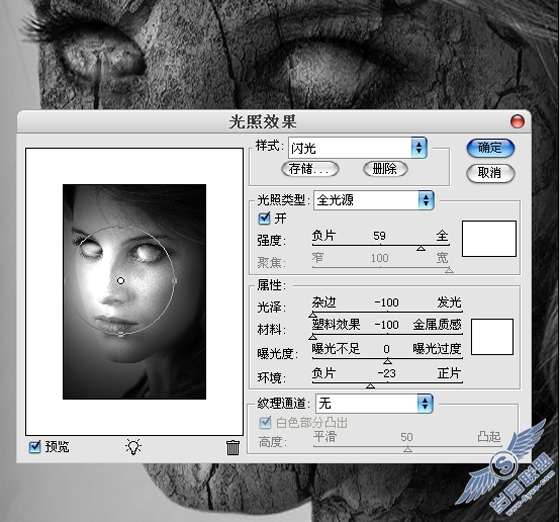Click the 光泽 gloss slider handle
Image resolution: width=560 pixels, height=522 pixels.
pos(313,315)
